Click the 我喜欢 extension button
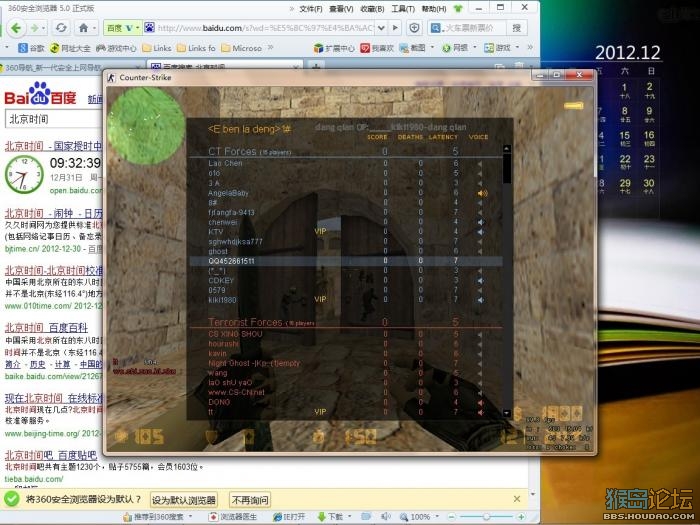700x525 pixels. point(377,48)
